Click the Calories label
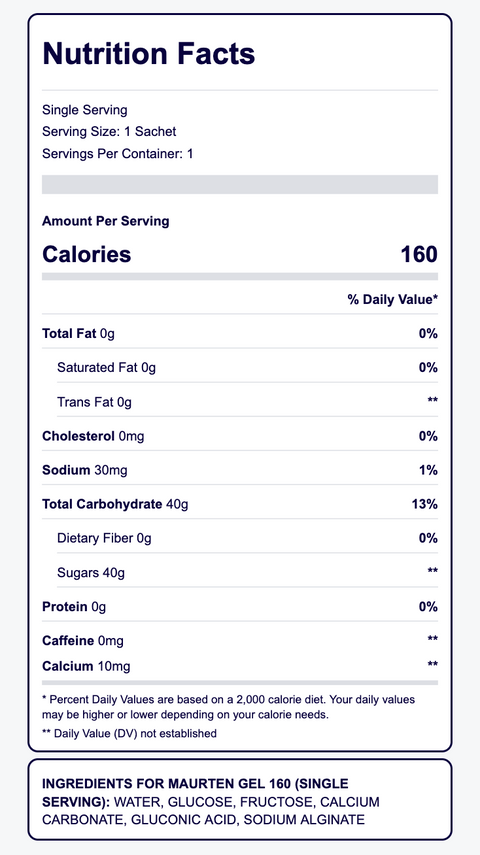 pos(87,255)
